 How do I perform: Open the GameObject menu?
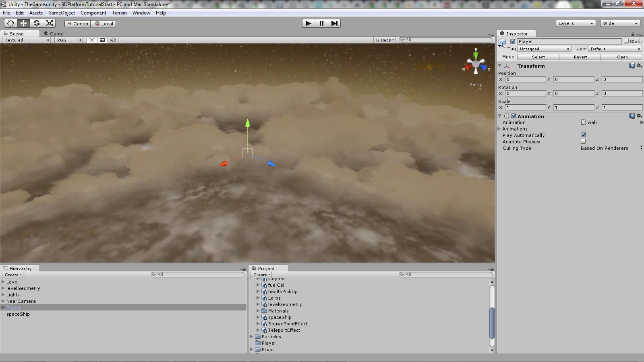point(62,13)
